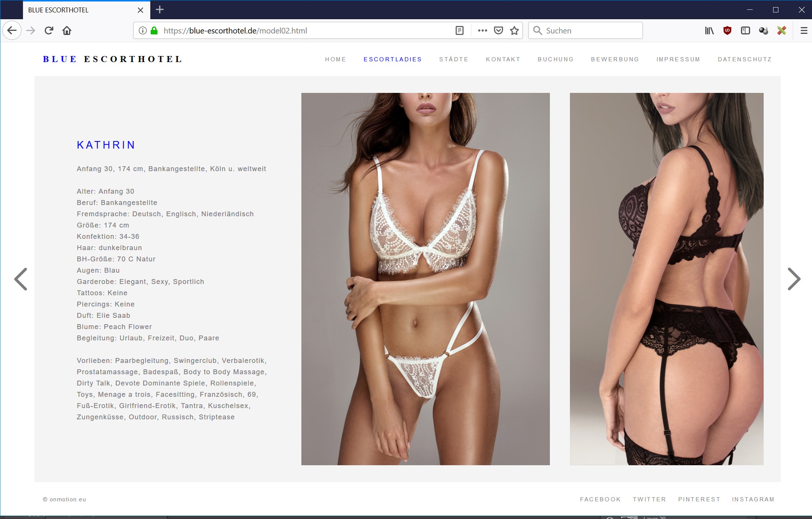Select the BLUE ESCORTHOTEL browser tab

click(86, 10)
